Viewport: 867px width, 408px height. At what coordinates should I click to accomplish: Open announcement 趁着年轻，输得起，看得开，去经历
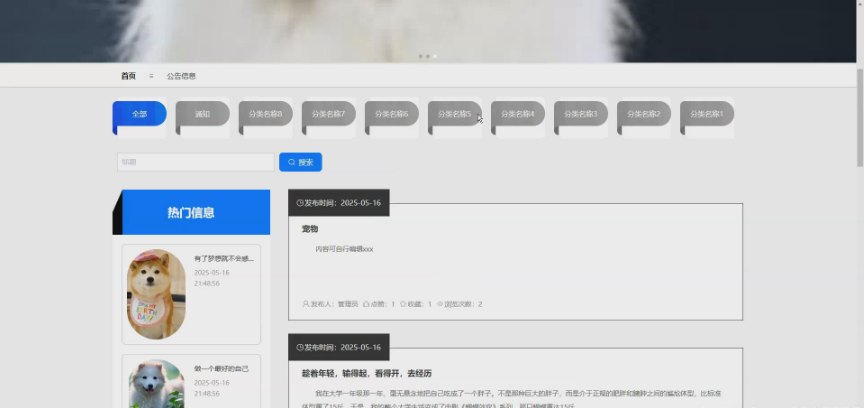(x=367, y=373)
